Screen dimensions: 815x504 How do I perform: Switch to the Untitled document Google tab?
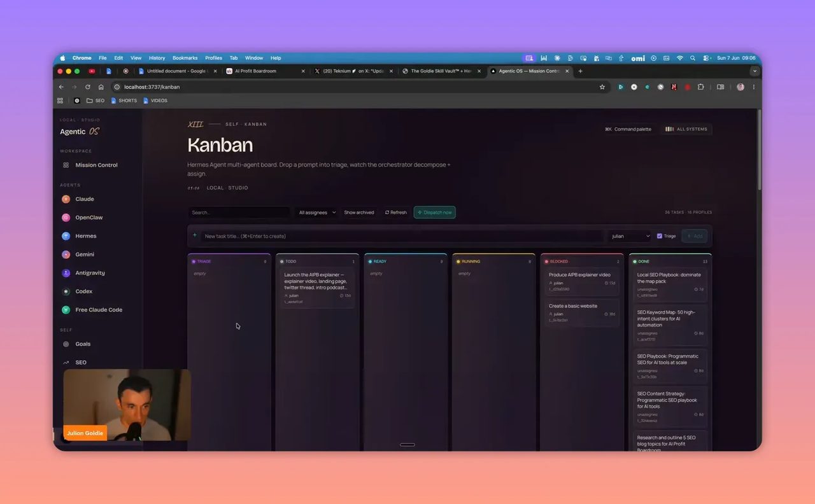click(x=178, y=71)
